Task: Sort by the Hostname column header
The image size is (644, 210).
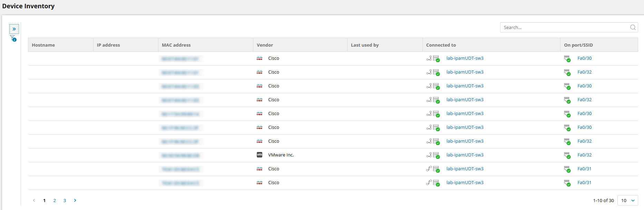Action: [x=43, y=45]
